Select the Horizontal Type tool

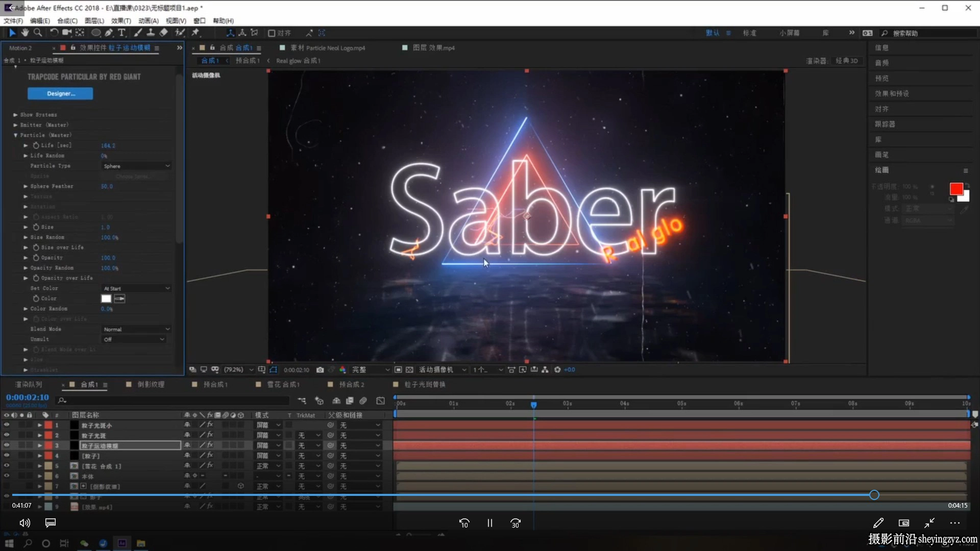pos(121,33)
